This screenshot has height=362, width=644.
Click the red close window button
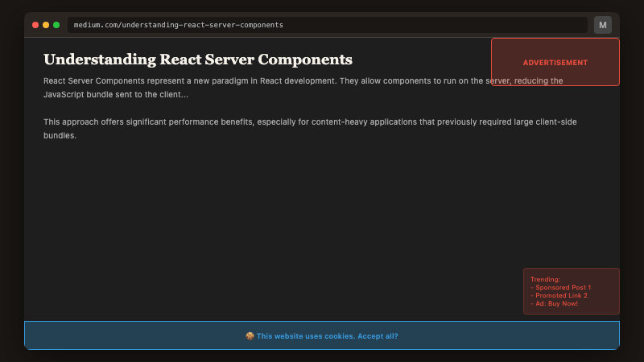[35, 25]
